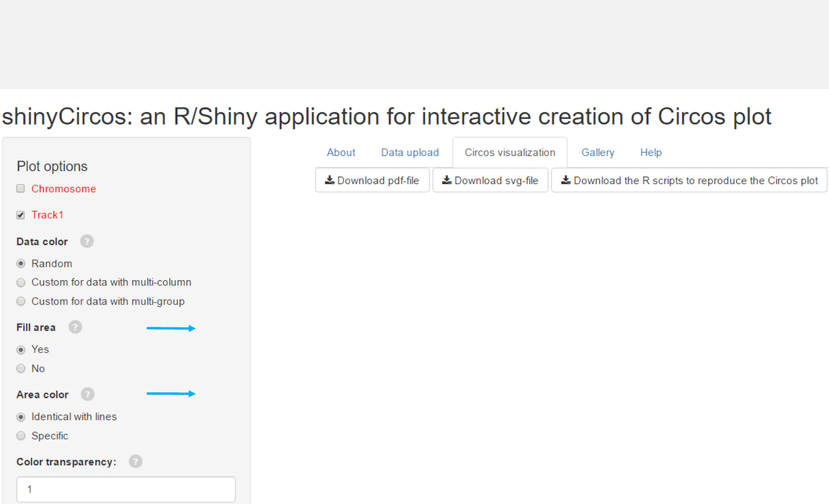Select Specific area color option
The height and width of the screenshot is (504, 829).
pos(21,436)
